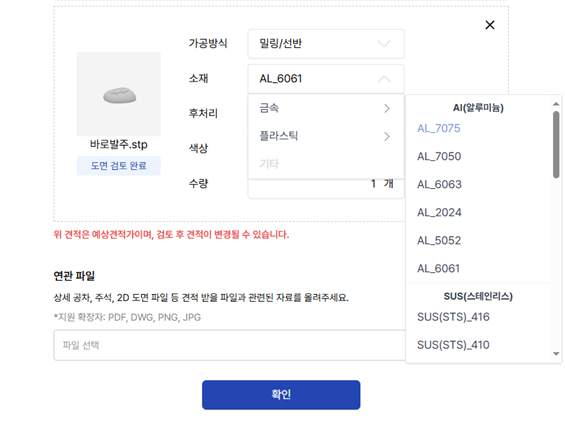Click the chevron arrow beside 플라스틱
This screenshot has width=565, height=428.
[x=387, y=137]
